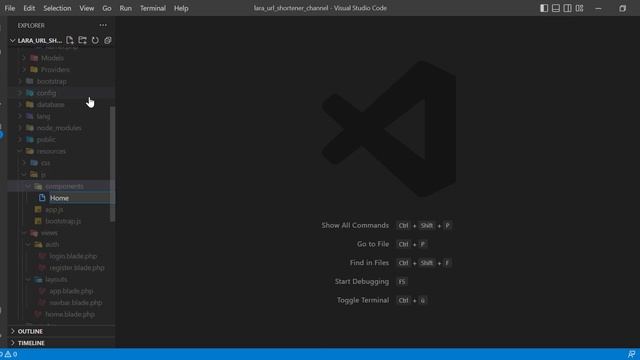Open the Customize Layout icon
The image size is (640, 360).
click(579, 8)
